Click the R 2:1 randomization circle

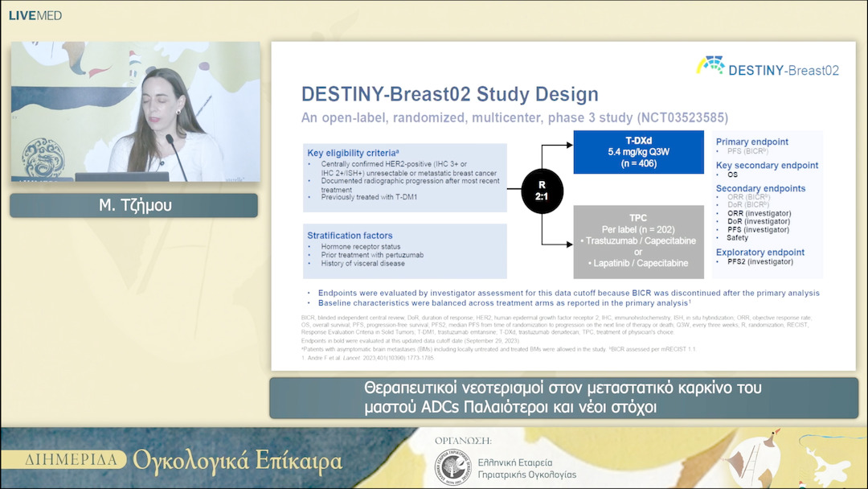point(541,191)
